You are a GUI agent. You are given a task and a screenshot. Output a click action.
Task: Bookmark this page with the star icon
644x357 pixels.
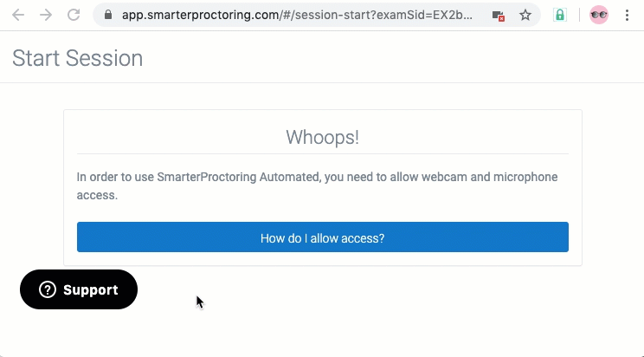[x=525, y=16]
